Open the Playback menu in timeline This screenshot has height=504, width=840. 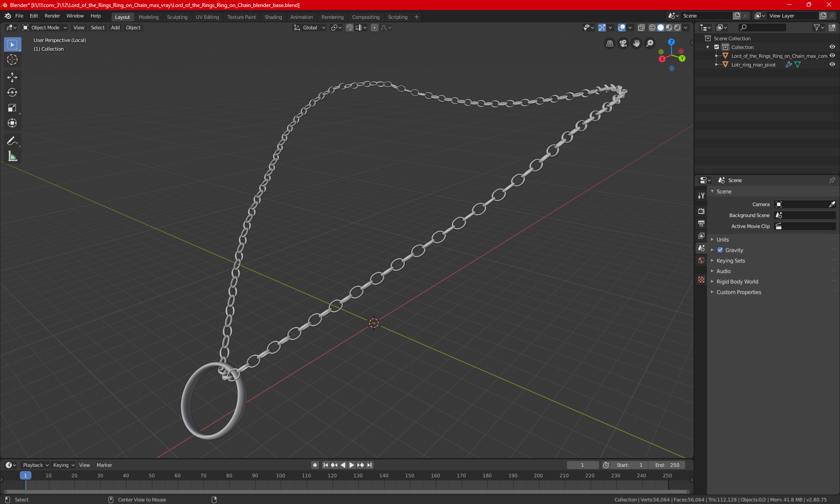(x=36, y=465)
